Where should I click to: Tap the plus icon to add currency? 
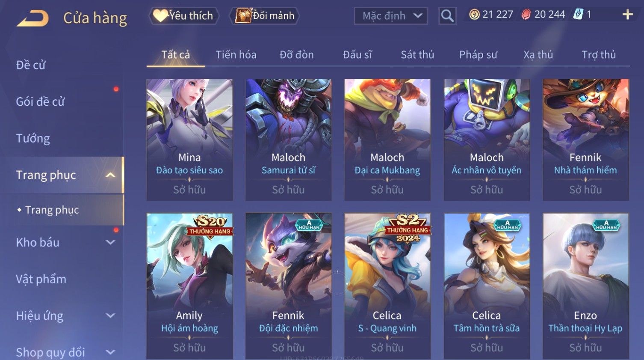pyautogui.click(x=627, y=15)
